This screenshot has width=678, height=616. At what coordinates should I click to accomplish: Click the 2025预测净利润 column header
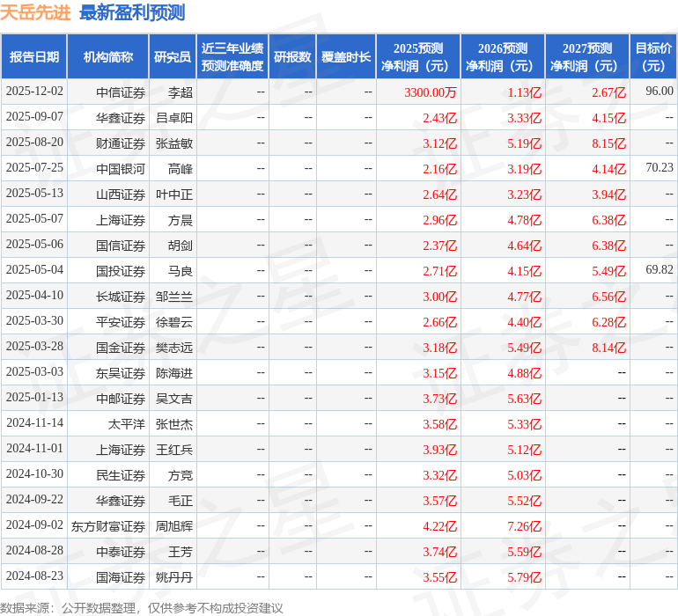[x=418, y=57]
